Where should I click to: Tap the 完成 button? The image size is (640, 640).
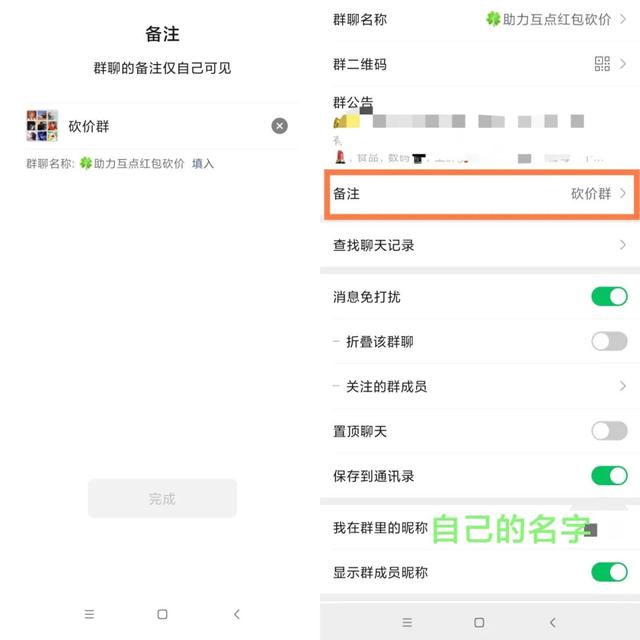[162, 498]
